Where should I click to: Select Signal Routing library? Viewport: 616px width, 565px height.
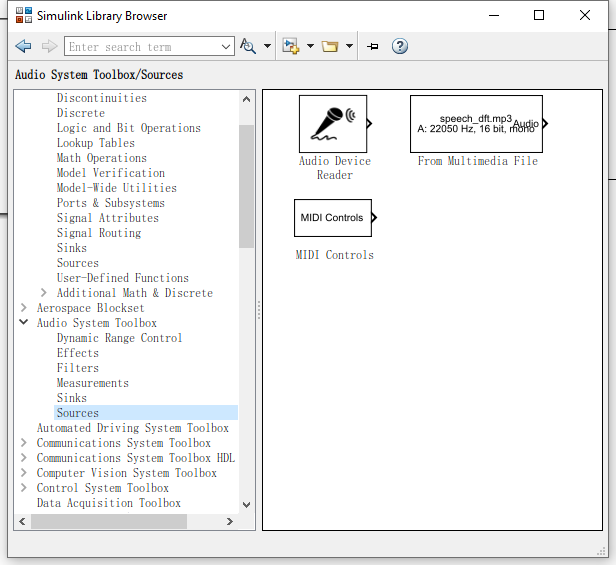pyautogui.click(x=99, y=233)
